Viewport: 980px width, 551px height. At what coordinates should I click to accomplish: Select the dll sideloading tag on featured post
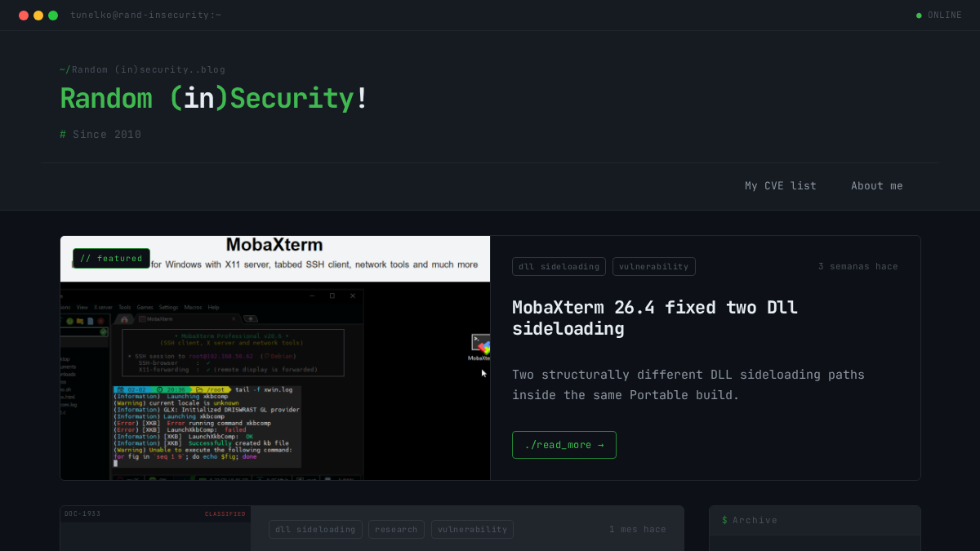pos(559,267)
